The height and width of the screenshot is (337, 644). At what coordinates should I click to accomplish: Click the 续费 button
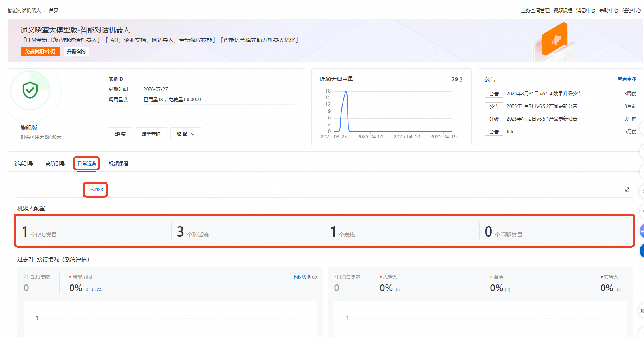pos(121,134)
